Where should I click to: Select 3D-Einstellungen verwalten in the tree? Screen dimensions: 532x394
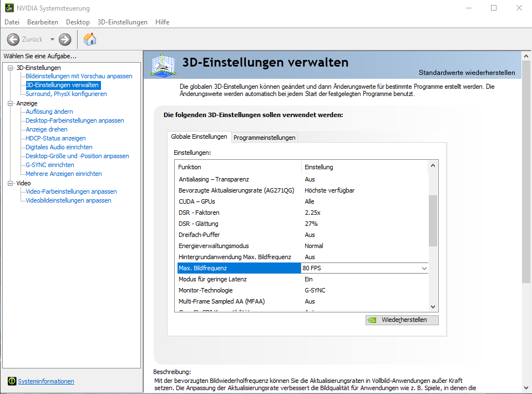(x=63, y=85)
